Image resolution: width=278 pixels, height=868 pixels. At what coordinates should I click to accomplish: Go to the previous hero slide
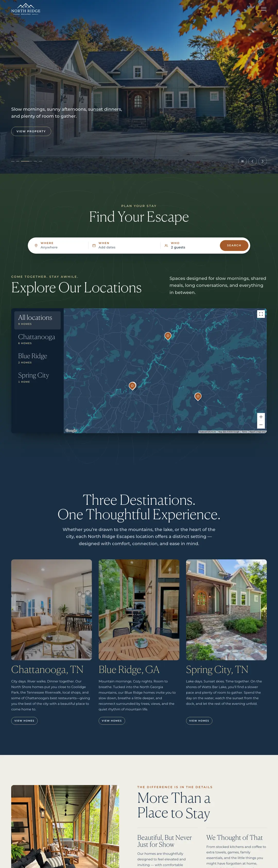tap(252, 161)
